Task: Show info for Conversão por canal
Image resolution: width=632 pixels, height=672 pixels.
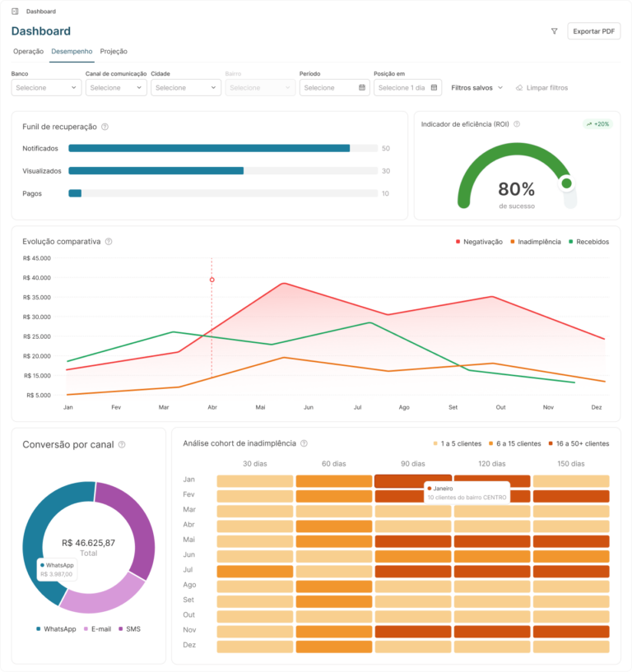Action: coord(122,444)
